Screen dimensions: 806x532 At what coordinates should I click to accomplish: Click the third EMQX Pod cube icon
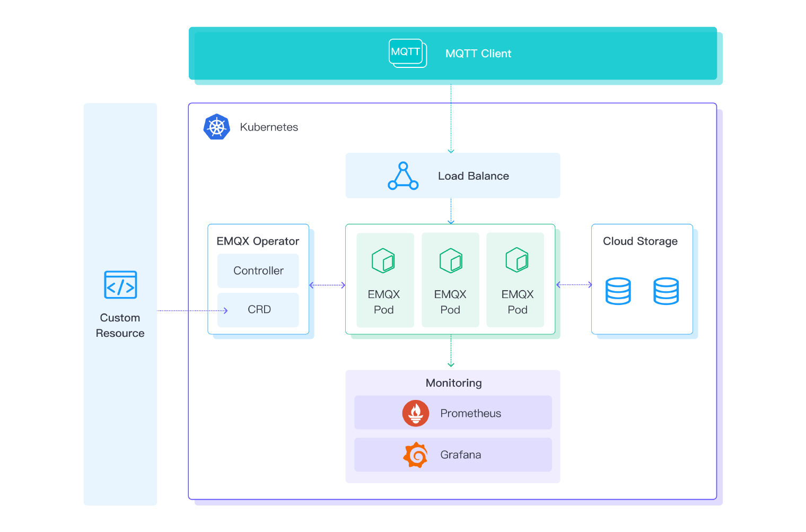[517, 260]
